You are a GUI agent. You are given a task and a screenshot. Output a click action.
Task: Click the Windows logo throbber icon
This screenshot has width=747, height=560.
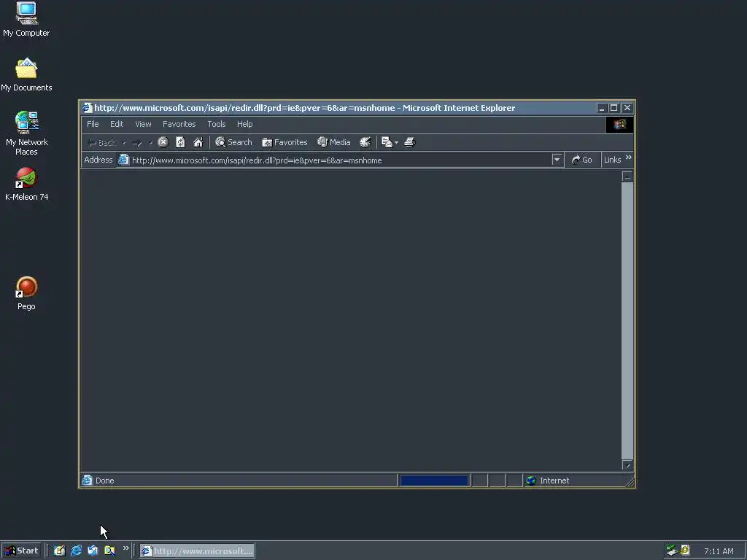pos(619,124)
